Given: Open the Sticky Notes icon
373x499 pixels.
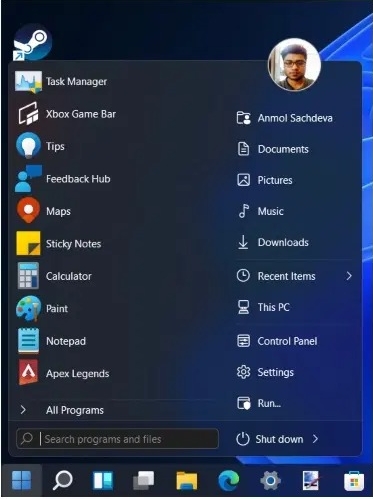Looking at the screenshot, I should click(28, 243).
